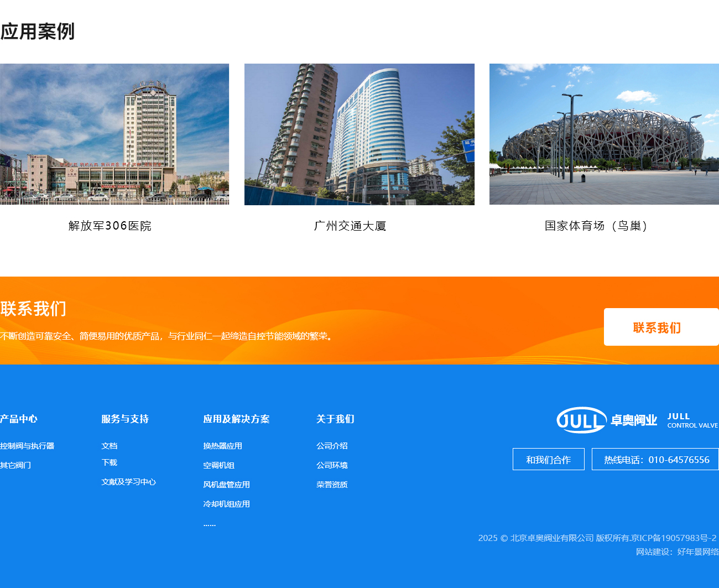Open the 广州交通大厦 case photo
Image resolution: width=719 pixels, height=588 pixels.
359,134
